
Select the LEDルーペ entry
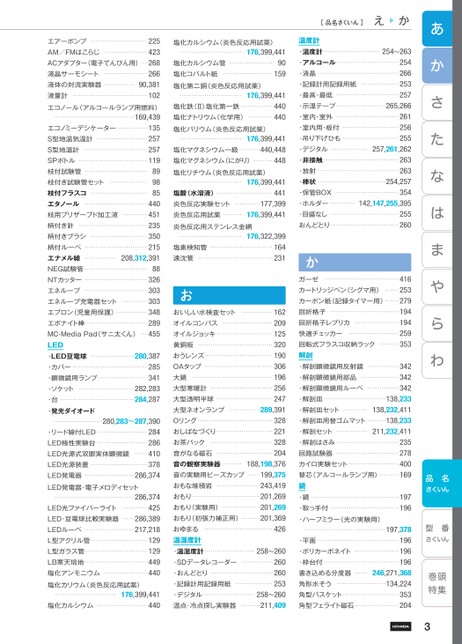103,530
